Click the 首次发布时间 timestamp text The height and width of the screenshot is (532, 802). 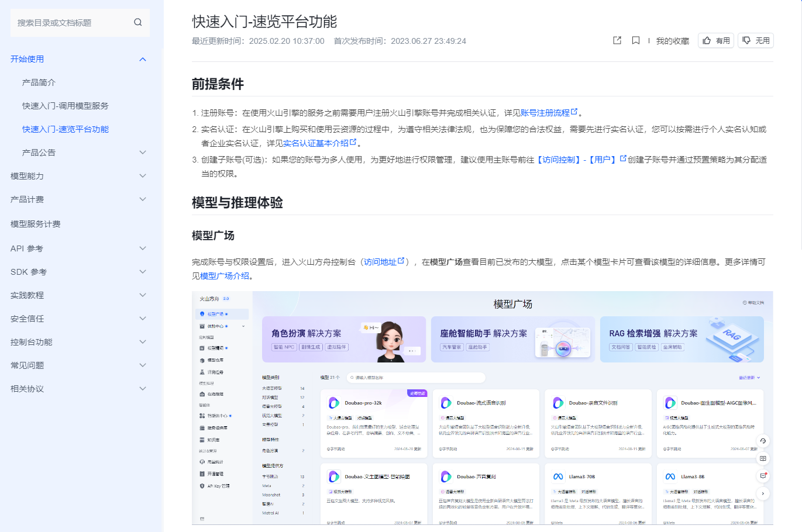(x=400, y=41)
